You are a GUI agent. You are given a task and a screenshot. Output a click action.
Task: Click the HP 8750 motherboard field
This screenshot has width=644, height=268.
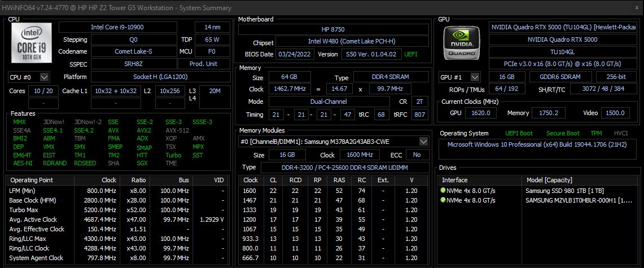[333, 29]
